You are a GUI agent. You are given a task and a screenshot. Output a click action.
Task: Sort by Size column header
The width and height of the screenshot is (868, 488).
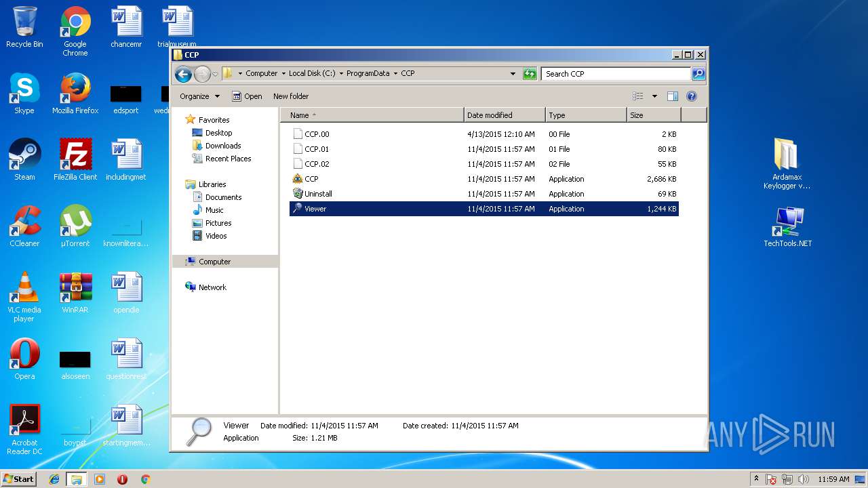pyautogui.click(x=654, y=115)
